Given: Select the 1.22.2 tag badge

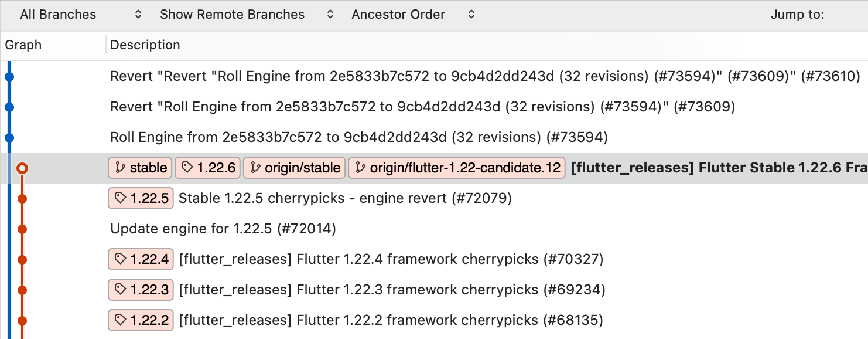Looking at the screenshot, I should [x=141, y=320].
